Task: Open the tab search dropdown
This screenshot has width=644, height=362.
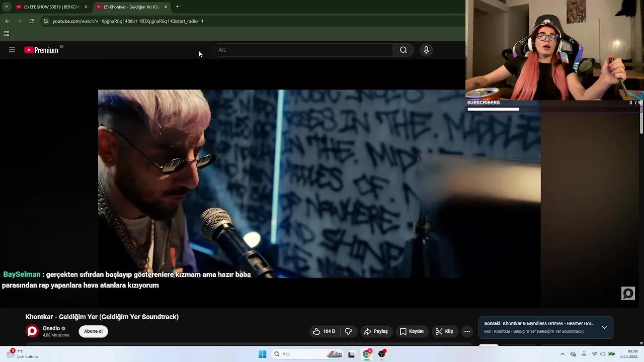Action: pos(6,7)
